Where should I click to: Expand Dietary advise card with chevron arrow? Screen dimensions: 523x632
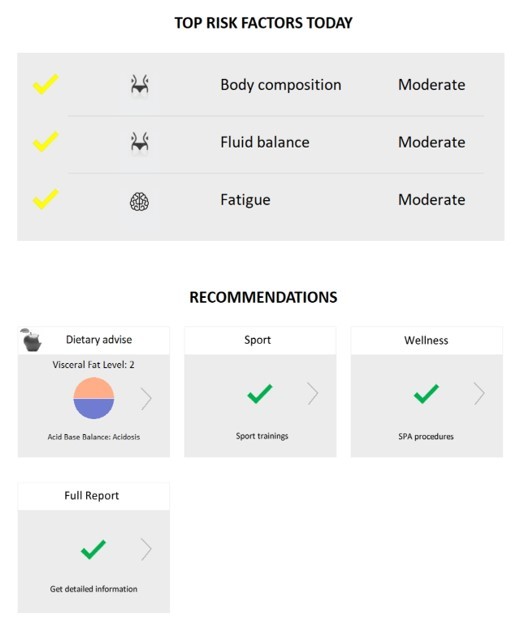(146, 399)
